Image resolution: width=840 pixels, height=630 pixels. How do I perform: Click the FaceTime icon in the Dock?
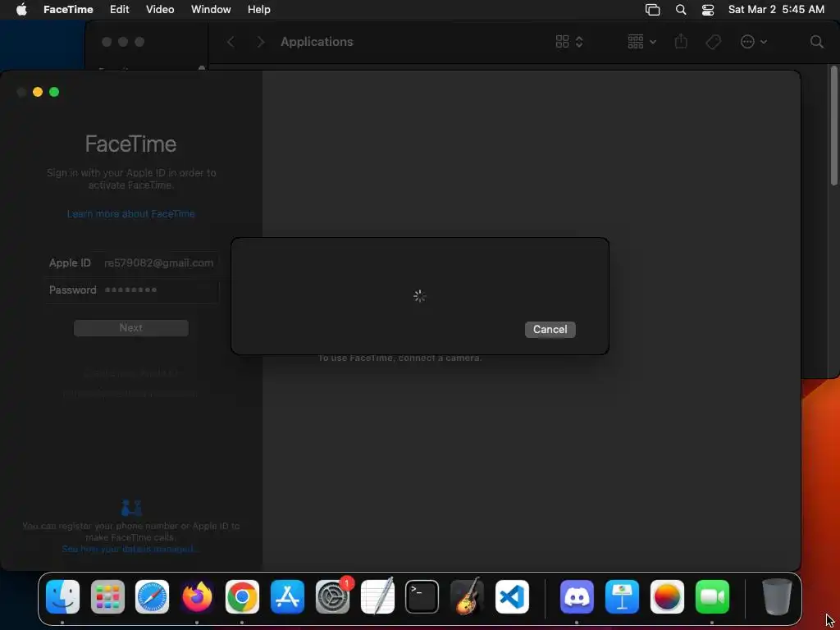click(712, 597)
